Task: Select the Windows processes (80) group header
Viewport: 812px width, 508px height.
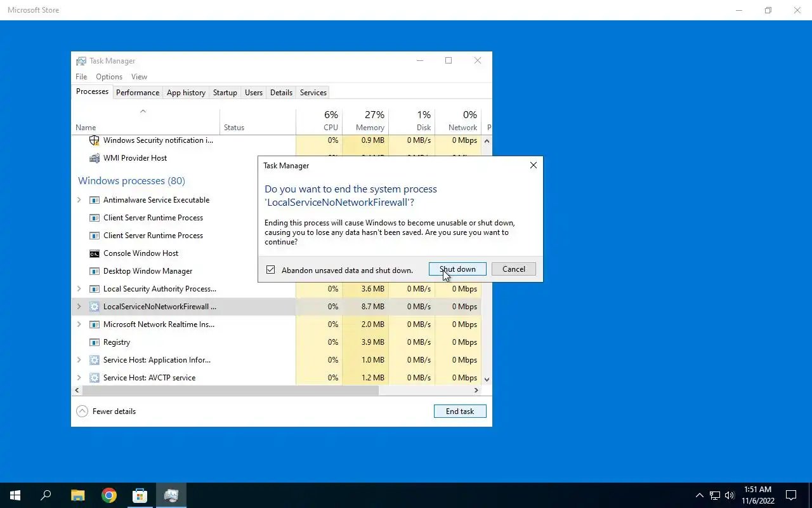Action: point(131,181)
